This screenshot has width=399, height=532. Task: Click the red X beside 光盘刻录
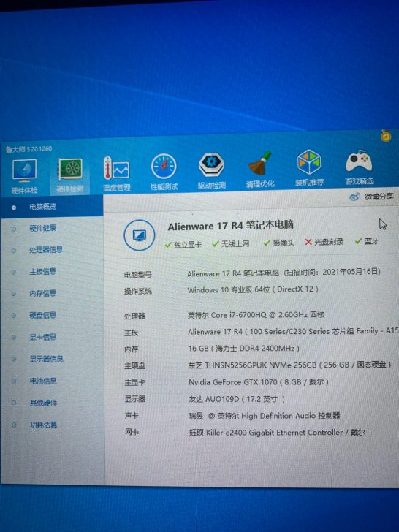point(308,242)
